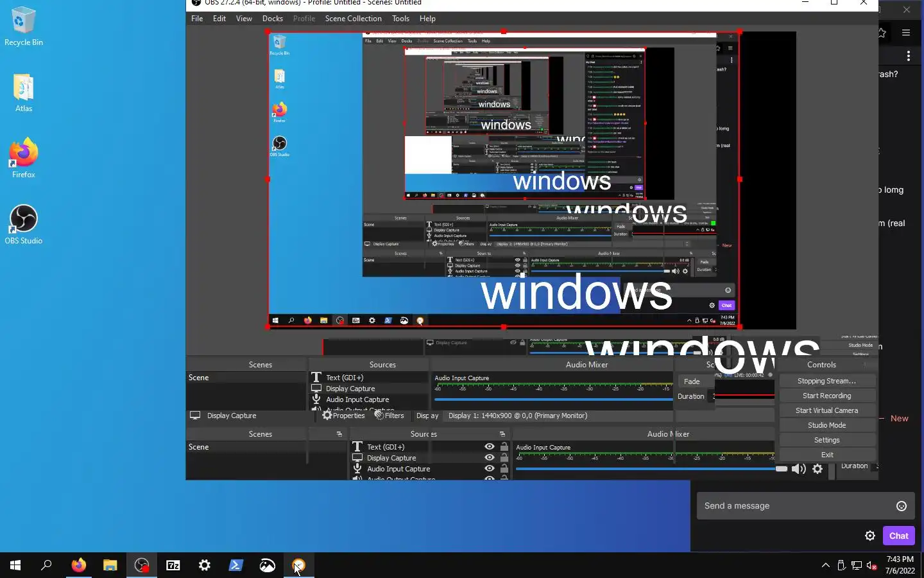Open chat settings gear next to Chat button
The image size is (924, 578).
(x=870, y=536)
